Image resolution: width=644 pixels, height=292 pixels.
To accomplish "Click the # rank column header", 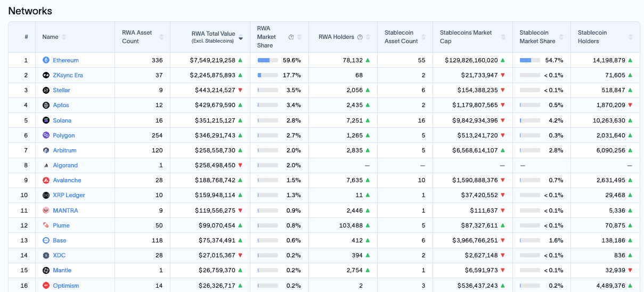I will tap(26, 37).
